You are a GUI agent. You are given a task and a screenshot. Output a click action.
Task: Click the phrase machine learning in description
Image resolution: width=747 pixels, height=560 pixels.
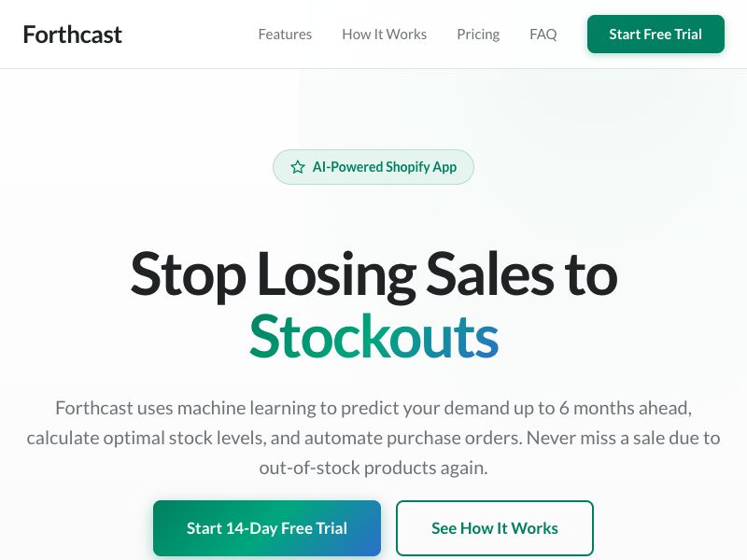click(282, 408)
